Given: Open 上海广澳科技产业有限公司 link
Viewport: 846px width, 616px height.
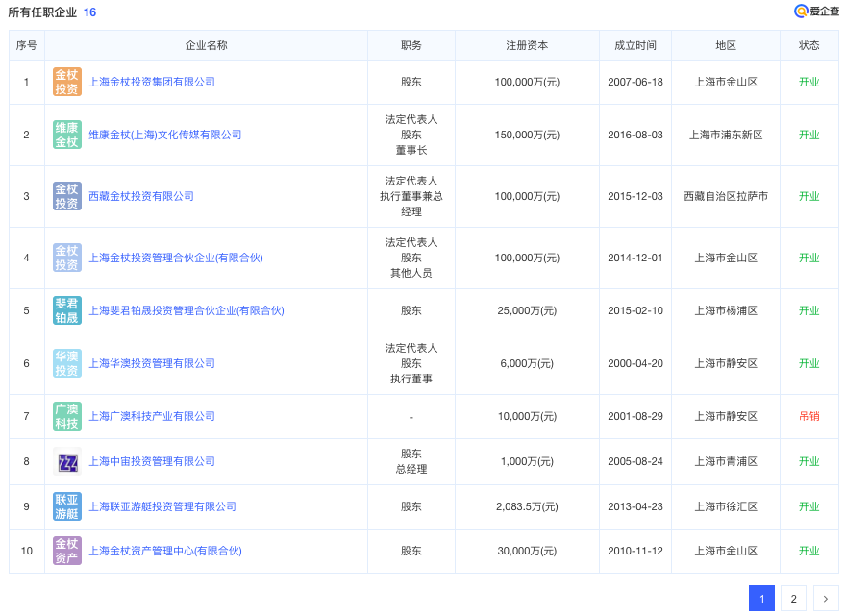Looking at the screenshot, I should point(152,416).
